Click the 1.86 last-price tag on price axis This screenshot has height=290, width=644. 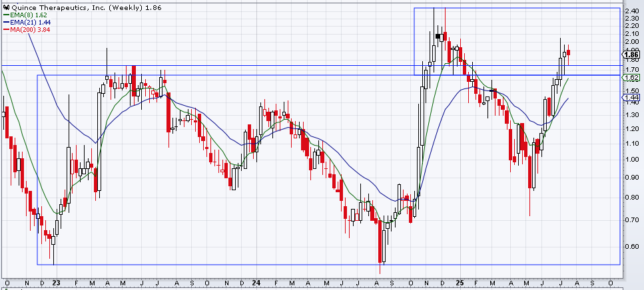(x=631, y=55)
